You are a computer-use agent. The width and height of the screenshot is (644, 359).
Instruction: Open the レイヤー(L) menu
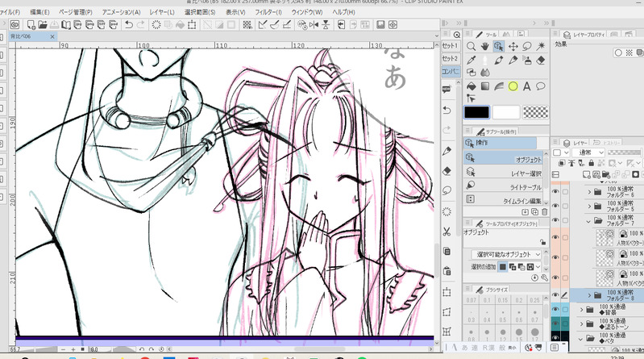coord(162,12)
